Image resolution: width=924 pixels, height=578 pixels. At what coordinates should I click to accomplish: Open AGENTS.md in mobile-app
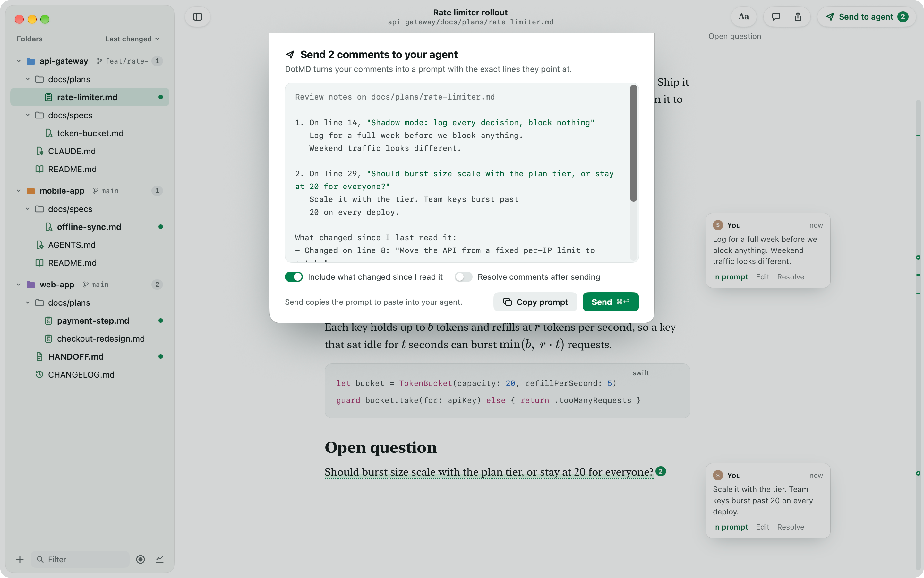click(x=90, y=245)
